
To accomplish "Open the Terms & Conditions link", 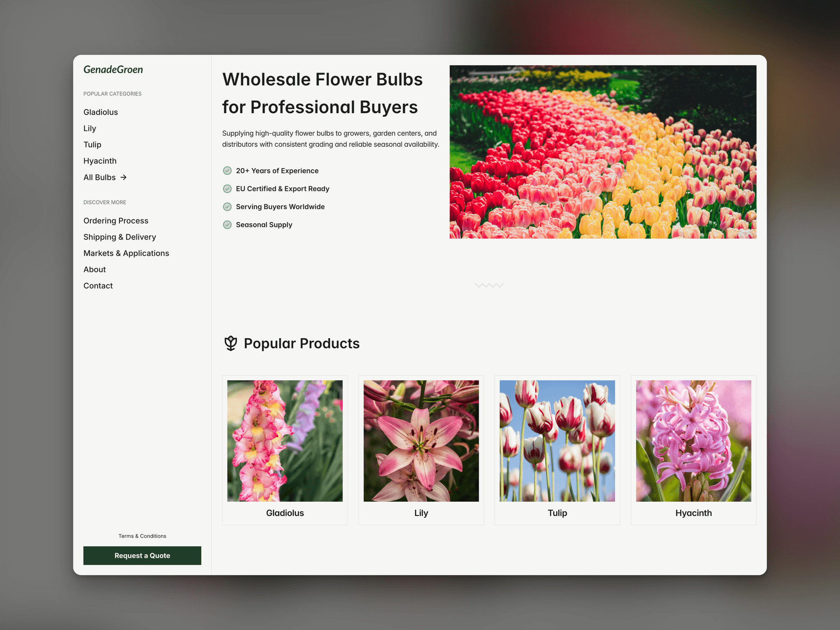I will point(142,536).
